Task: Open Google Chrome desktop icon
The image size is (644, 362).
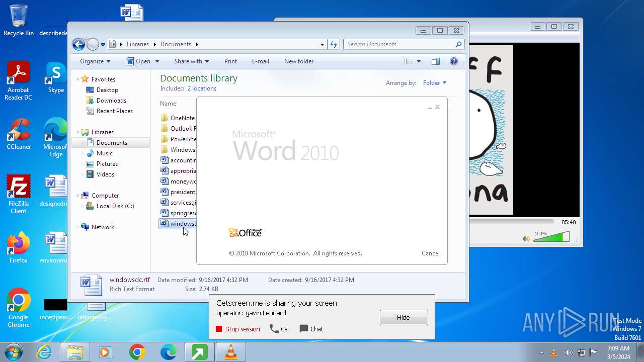Action: [19, 308]
